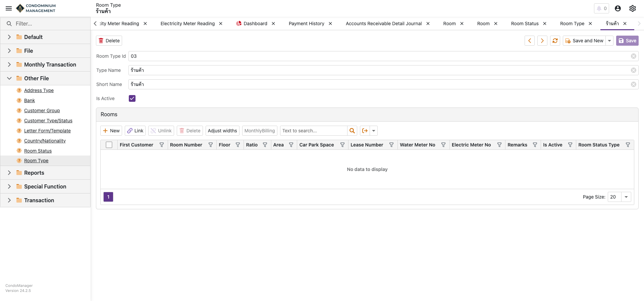
Task: Expand the Monthly Transaction folder
Action: [9, 64]
